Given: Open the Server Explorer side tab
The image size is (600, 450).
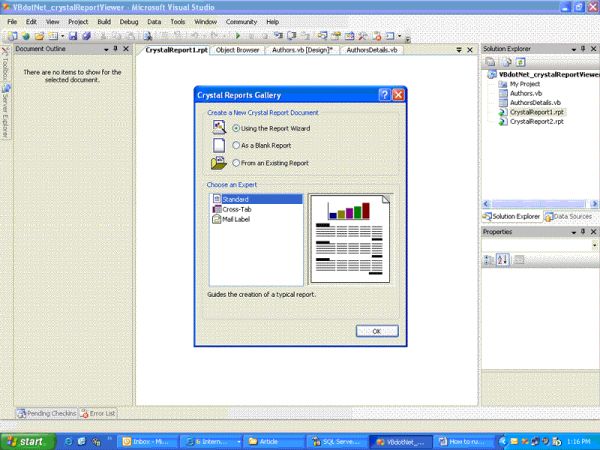Looking at the screenshot, I should (x=5, y=111).
